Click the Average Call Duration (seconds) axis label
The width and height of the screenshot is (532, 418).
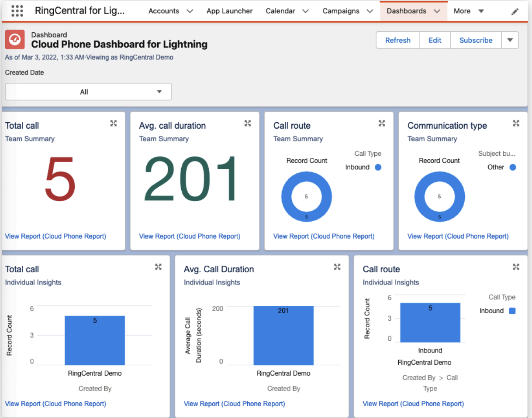pos(193,336)
